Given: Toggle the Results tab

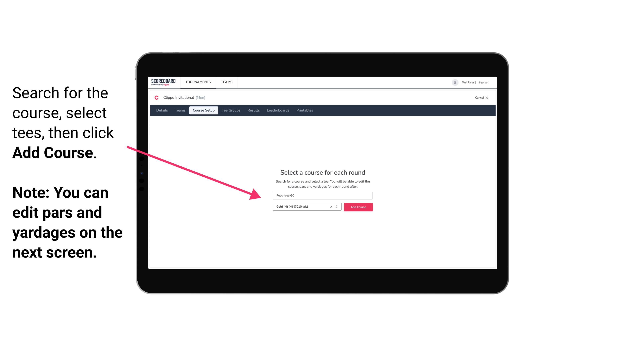Looking at the screenshot, I should point(253,110).
